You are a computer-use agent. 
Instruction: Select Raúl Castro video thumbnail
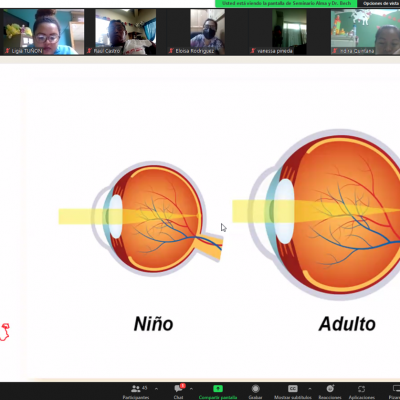[125, 32]
